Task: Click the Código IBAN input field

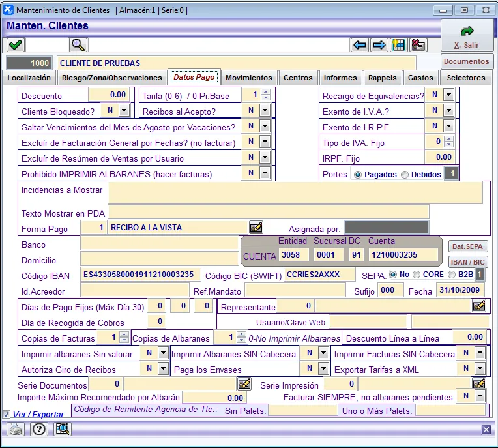Action: tap(140, 275)
